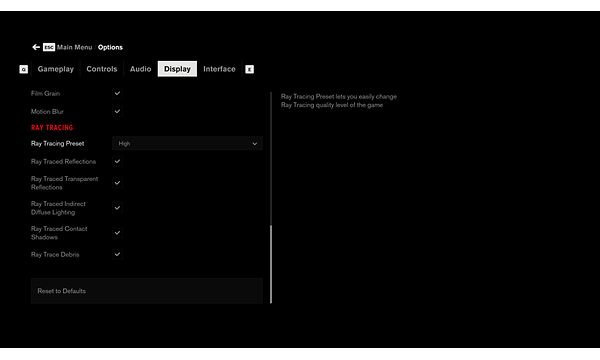
Task: Open the Audio tab
Action: click(x=140, y=69)
